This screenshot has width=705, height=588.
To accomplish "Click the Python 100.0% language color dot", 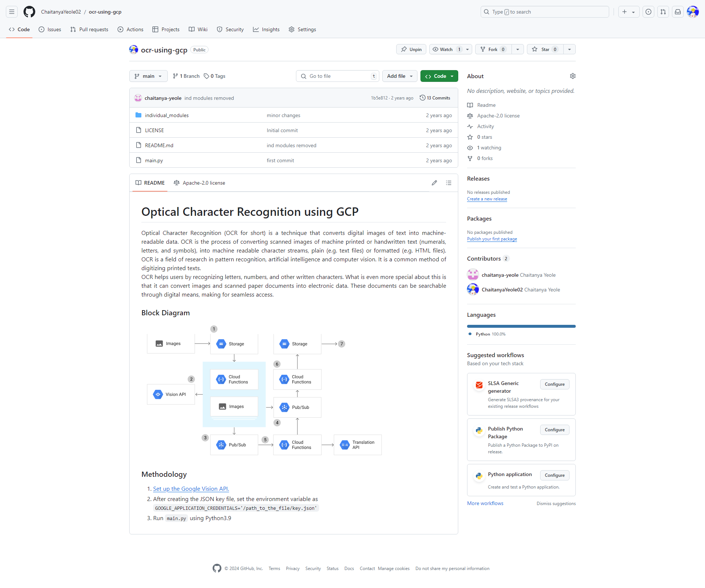I will 470,334.
